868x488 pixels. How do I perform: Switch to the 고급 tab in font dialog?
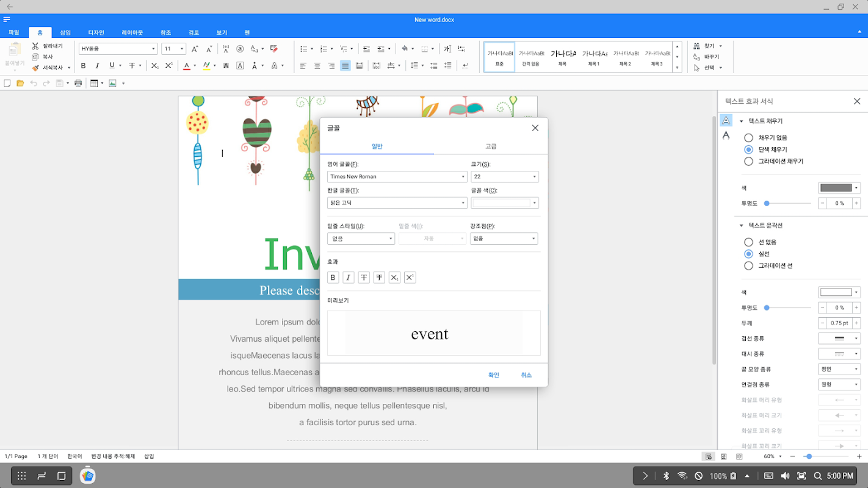coord(491,146)
